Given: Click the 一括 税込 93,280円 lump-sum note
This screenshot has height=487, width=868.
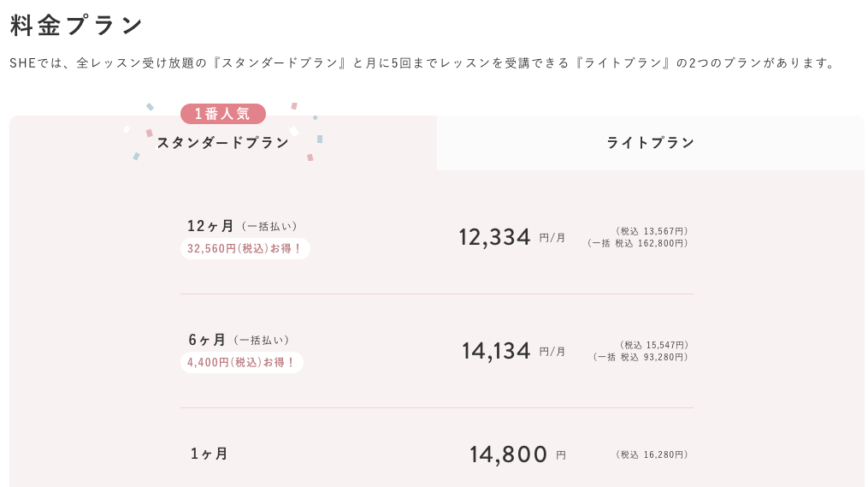Looking at the screenshot, I should [641, 357].
